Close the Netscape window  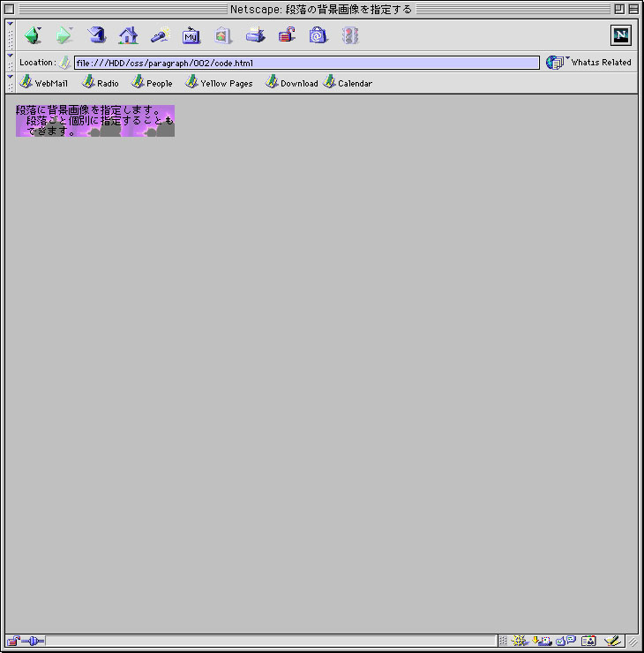point(9,9)
